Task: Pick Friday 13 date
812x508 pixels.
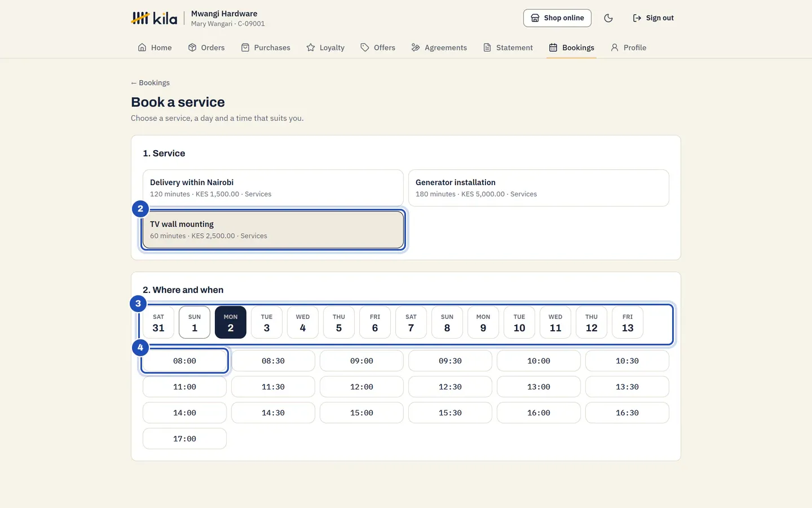Action: coord(628,322)
